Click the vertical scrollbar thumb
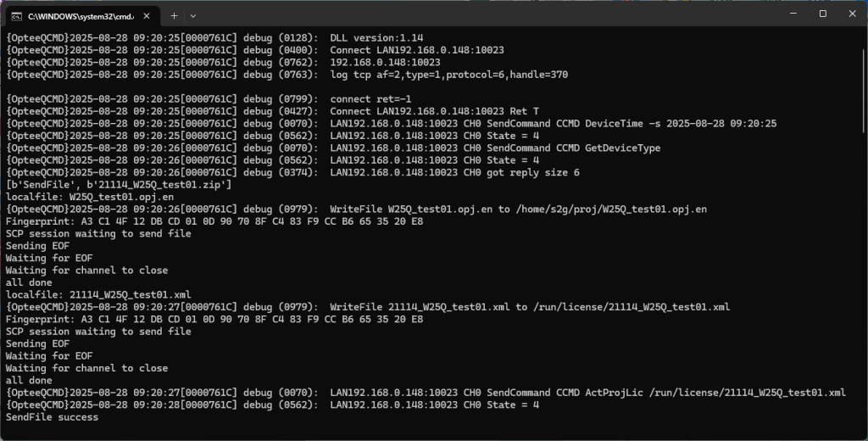Screen dimensions: 868x441 click(x=864, y=91)
